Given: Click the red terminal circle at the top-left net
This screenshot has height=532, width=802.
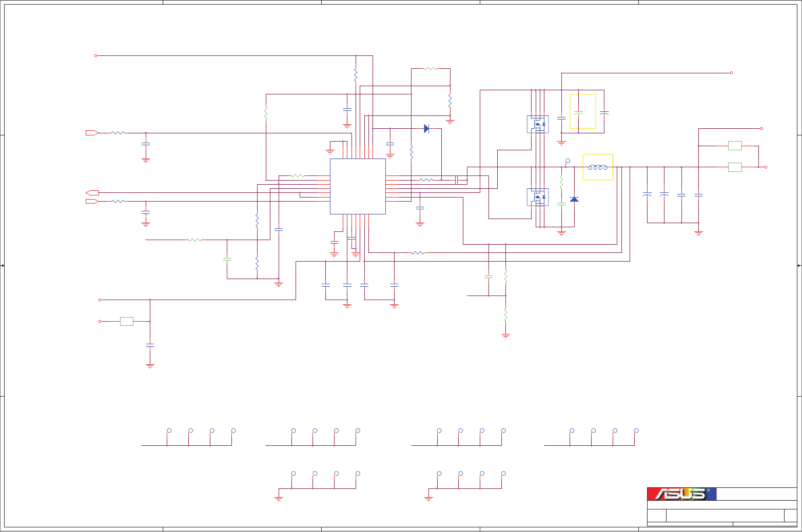Looking at the screenshot, I should click(x=95, y=55).
